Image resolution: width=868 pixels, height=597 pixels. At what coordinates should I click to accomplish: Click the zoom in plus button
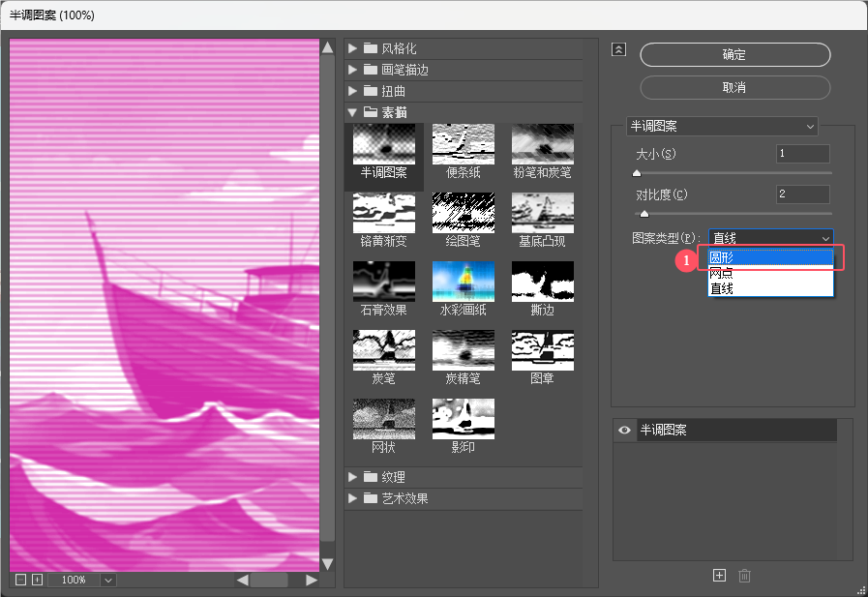pyautogui.click(x=37, y=580)
